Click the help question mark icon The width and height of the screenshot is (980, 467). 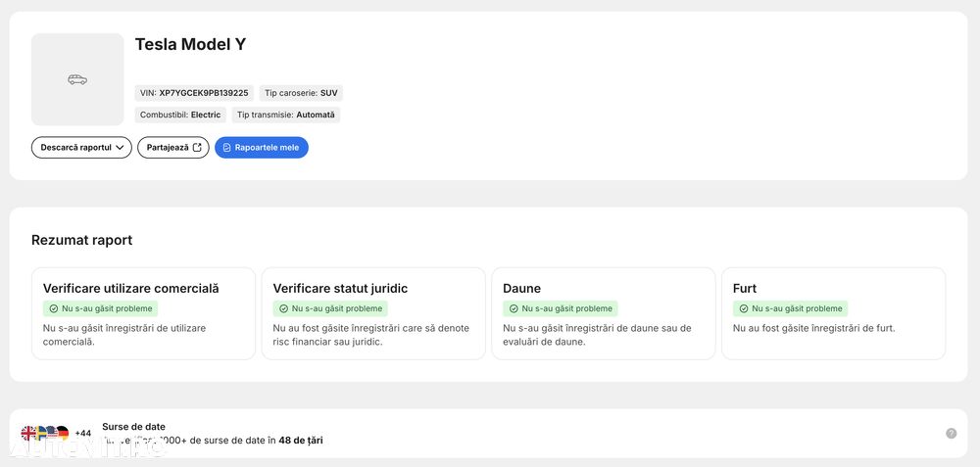[952, 434]
